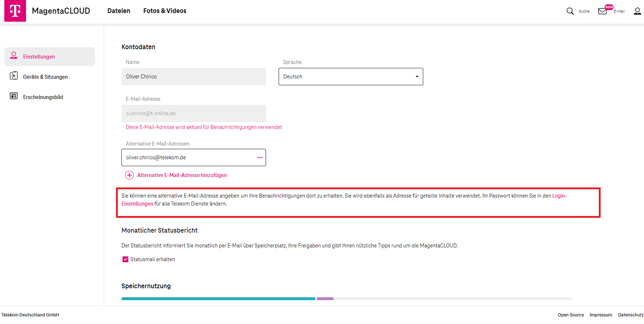Open the Datenschutz footer link
Screen dimensions: 644x324
pyautogui.click(x=631, y=315)
